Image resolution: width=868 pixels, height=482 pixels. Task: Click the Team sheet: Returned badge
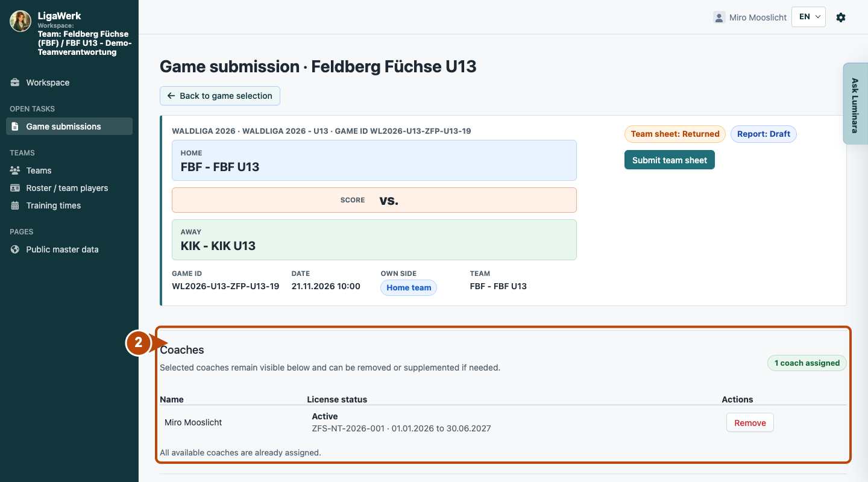pyautogui.click(x=675, y=134)
